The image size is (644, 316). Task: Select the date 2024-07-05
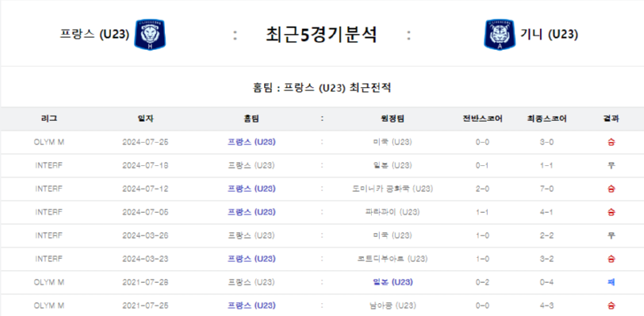[146, 213]
